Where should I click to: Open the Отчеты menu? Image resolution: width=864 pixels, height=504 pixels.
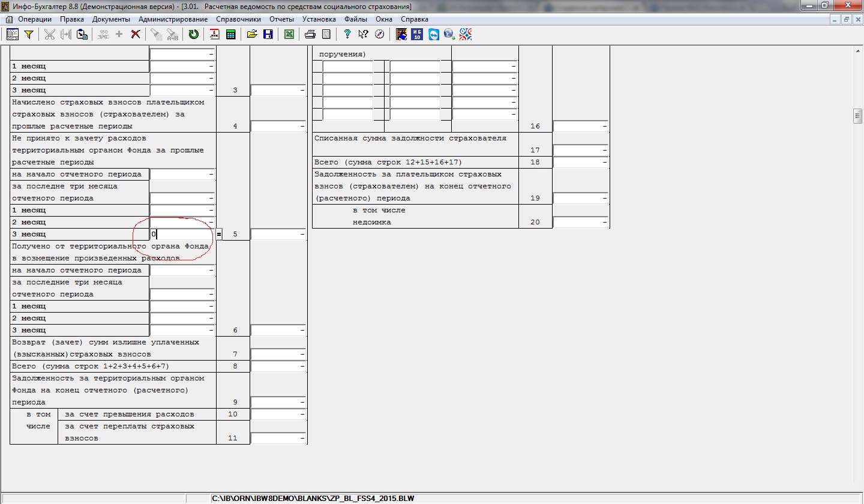[x=281, y=19]
